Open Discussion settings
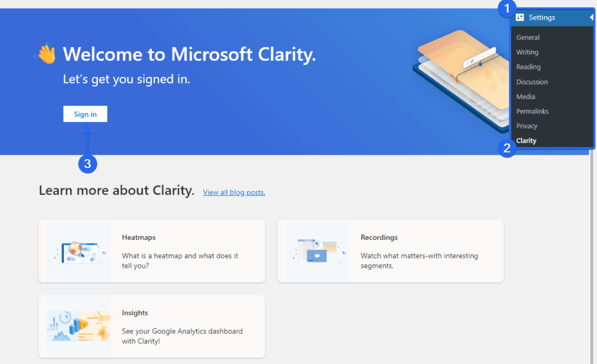597x364 pixels. [x=532, y=82]
